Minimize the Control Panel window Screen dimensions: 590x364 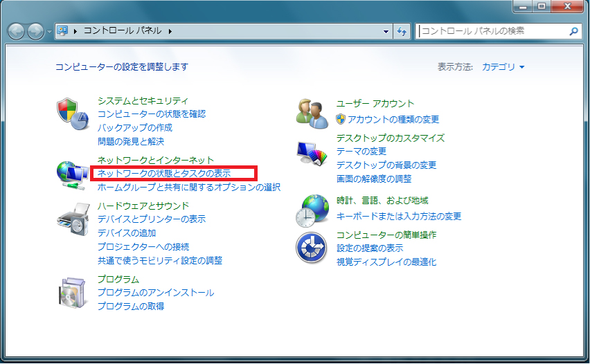click(523, 6)
